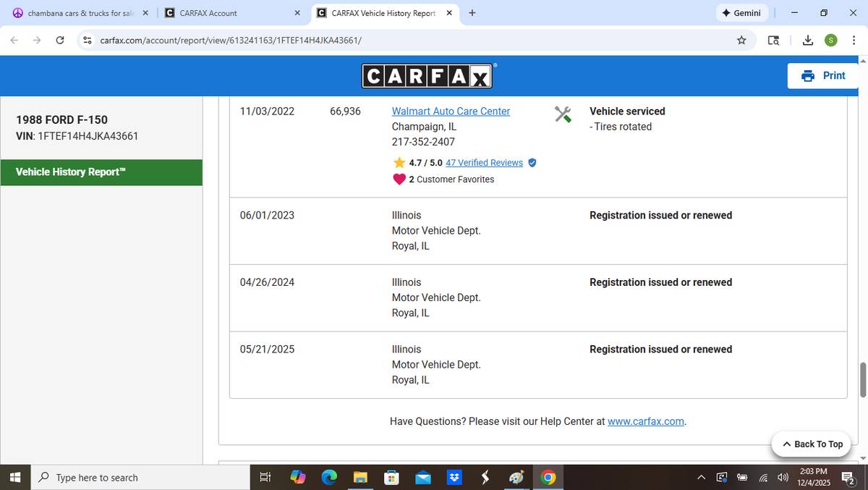Click the page vertical scrollbar thumb
868x490 pixels.
(x=862, y=379)
